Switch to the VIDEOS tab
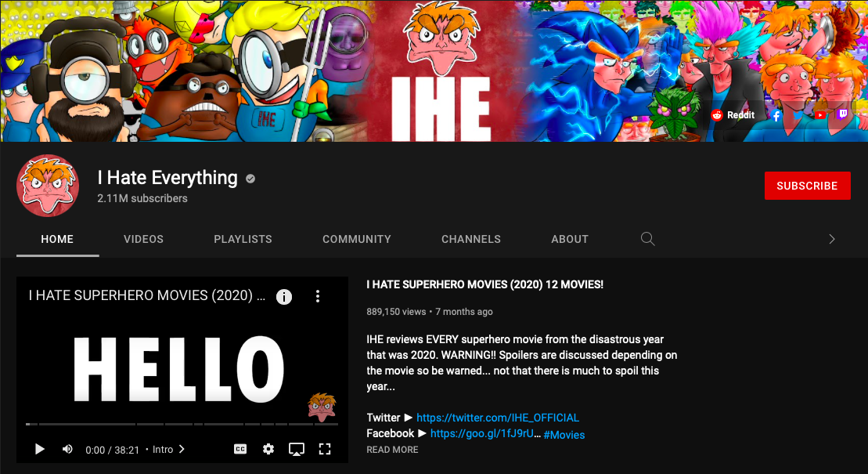The width and height of the screenshot is (868, 474). 143,239
